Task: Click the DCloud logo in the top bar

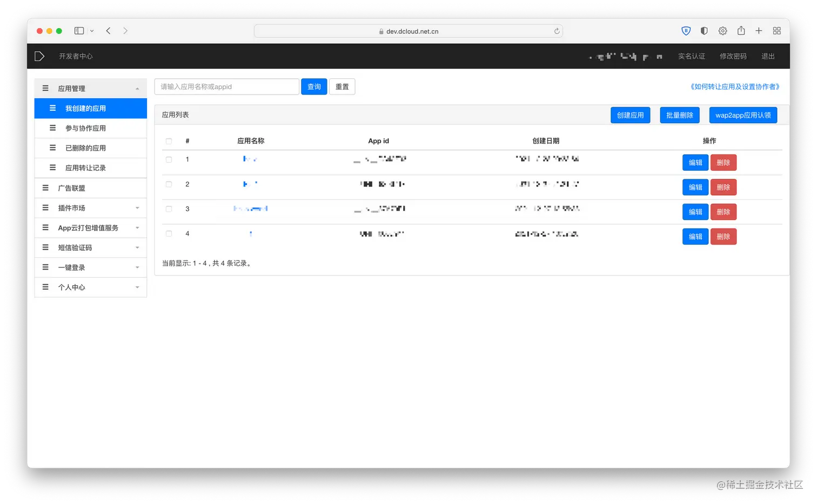Action: click(x=39, y=56)
